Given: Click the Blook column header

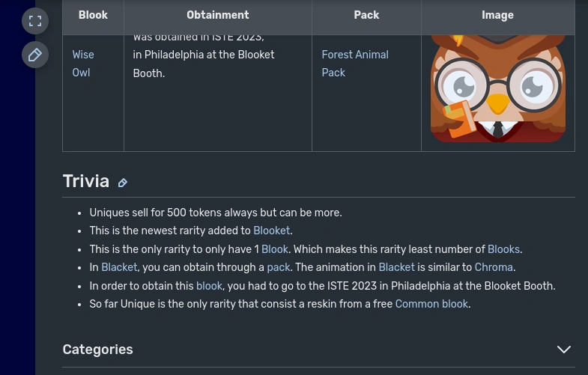Looking at the screenshot, I should click(93, 15).
